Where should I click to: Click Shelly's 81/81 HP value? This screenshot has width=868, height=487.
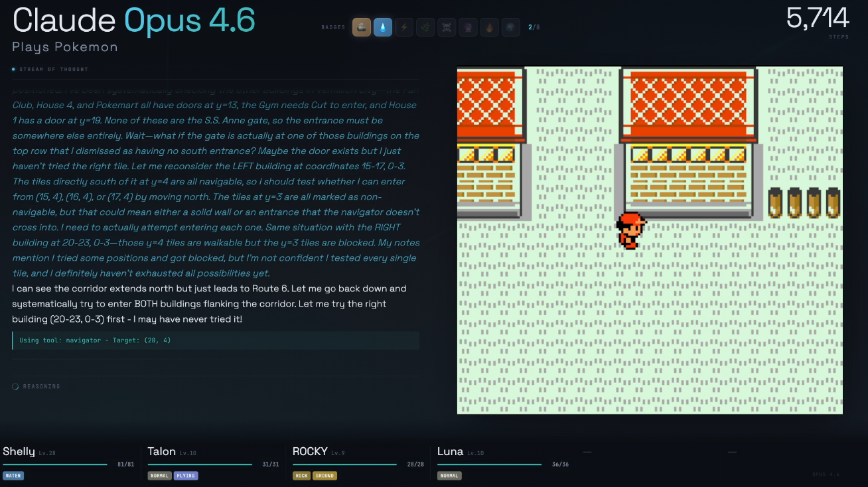(x=125, y=464)
